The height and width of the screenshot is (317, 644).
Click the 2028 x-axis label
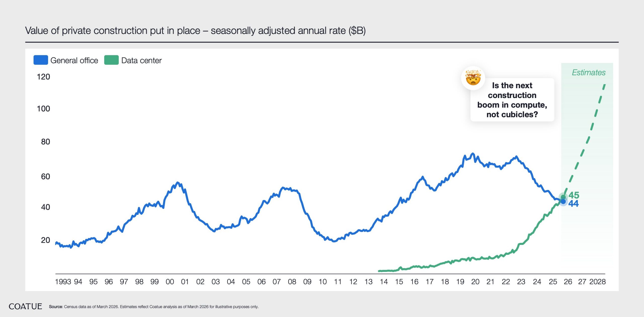point(597,282)
